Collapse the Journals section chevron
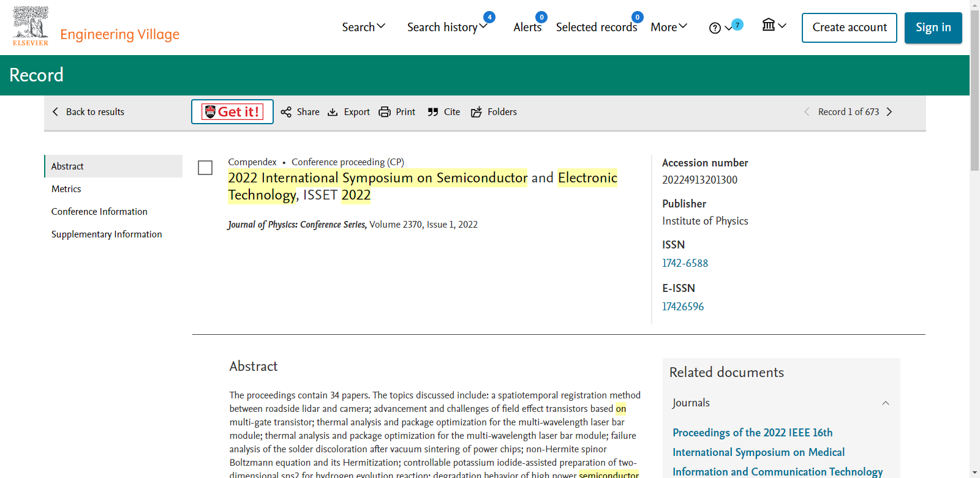This screenshot has height=478, width=980. 886,403
